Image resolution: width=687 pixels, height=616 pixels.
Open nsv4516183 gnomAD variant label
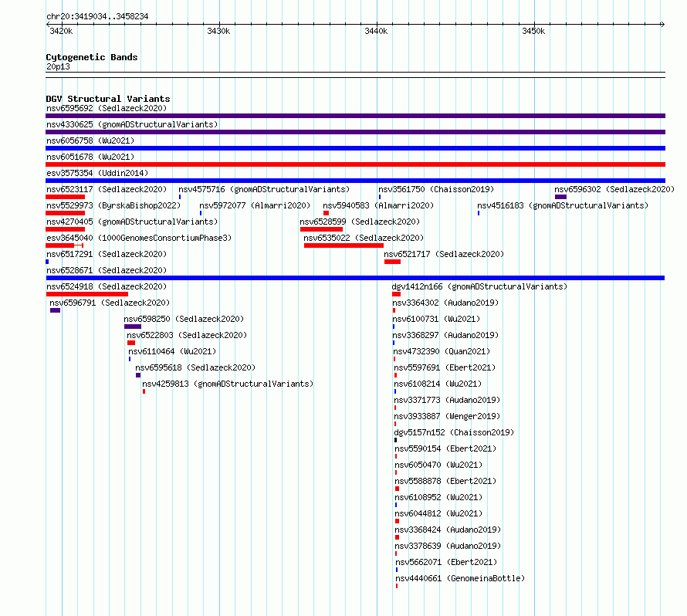tap(563, 205)
